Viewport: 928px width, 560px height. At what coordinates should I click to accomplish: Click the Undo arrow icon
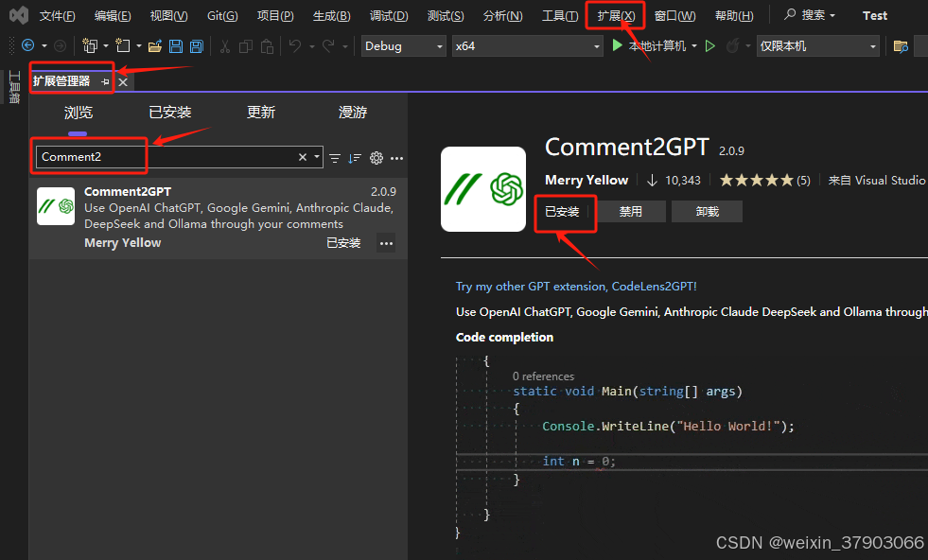[x=295, y=45]
